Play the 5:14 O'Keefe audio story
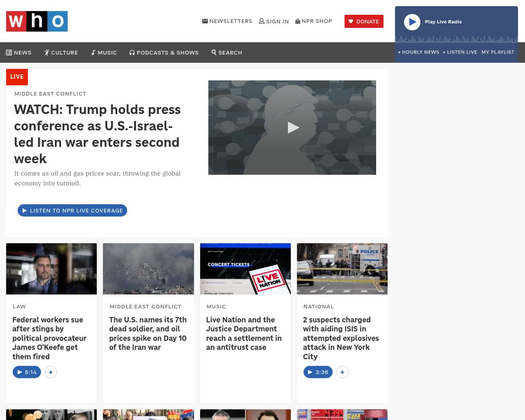525x420 pixels. coord(27,372)
